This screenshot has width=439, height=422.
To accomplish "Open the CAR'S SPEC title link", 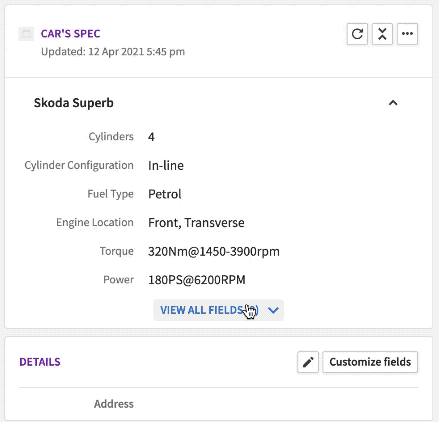I will tap(70, 34).
